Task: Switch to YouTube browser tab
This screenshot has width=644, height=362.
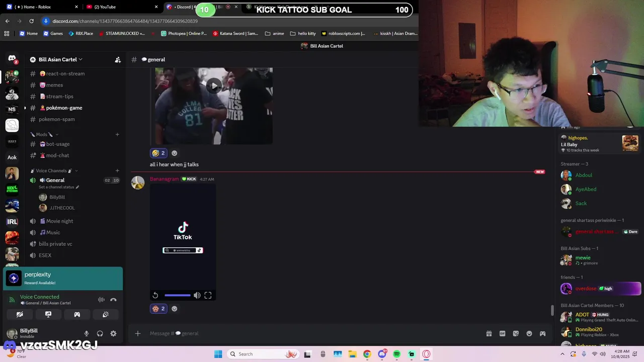Action: [122, 7]
